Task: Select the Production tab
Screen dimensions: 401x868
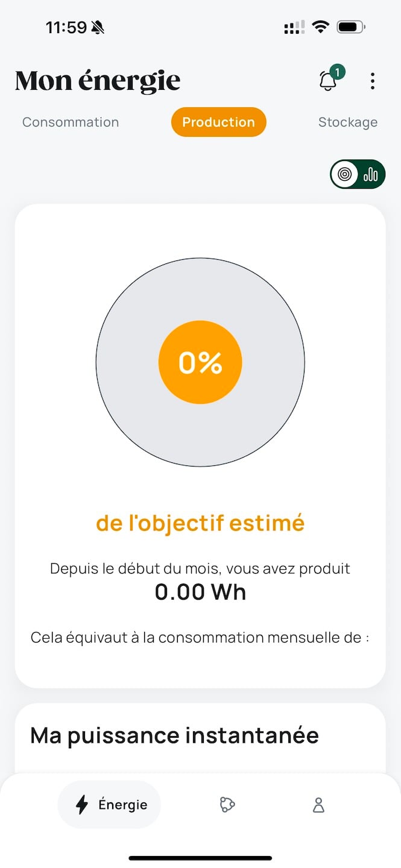Action: click(x=218, y=122)
